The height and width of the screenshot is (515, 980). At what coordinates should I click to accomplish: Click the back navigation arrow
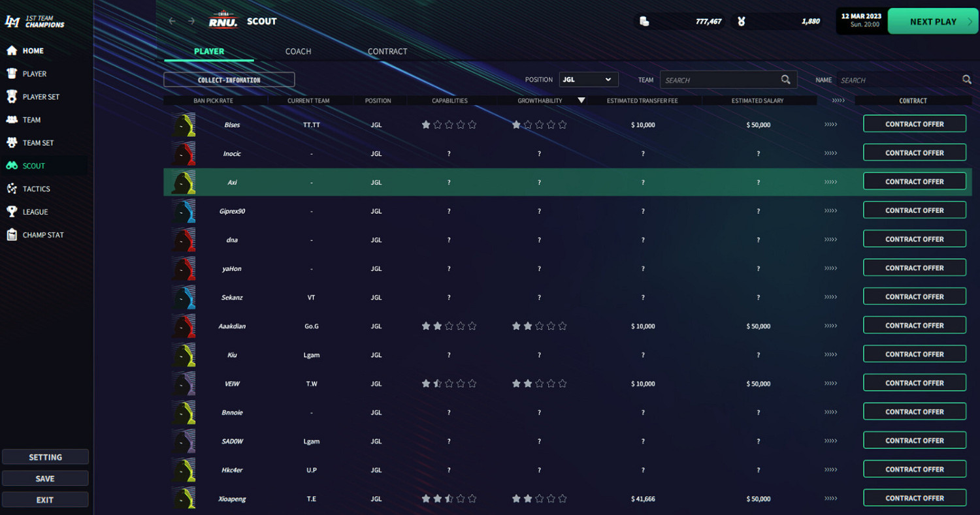tap(172, 21)
